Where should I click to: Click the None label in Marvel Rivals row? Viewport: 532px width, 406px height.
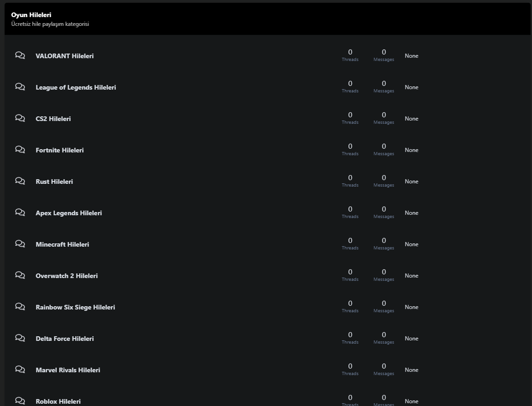coord(411,370)
